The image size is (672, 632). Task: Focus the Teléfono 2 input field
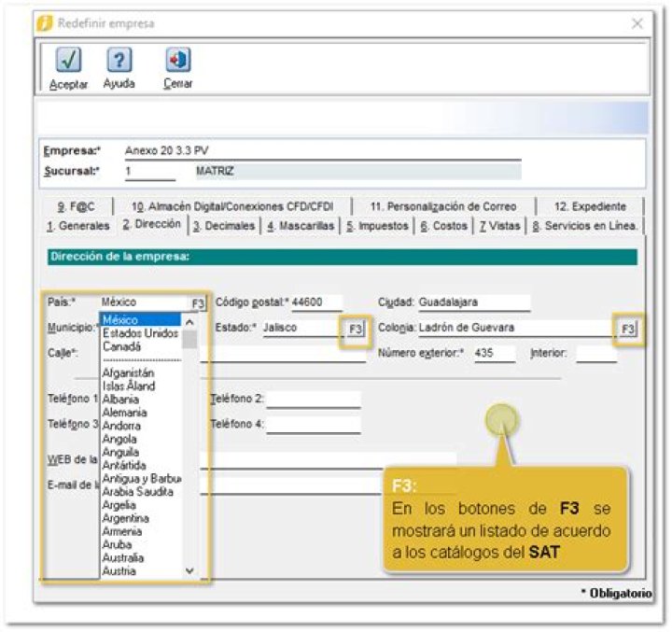click(313, 400)
